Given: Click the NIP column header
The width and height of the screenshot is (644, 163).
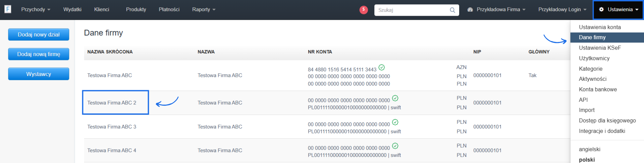Looking at the screenshot, I should click(x=477, y=52).
